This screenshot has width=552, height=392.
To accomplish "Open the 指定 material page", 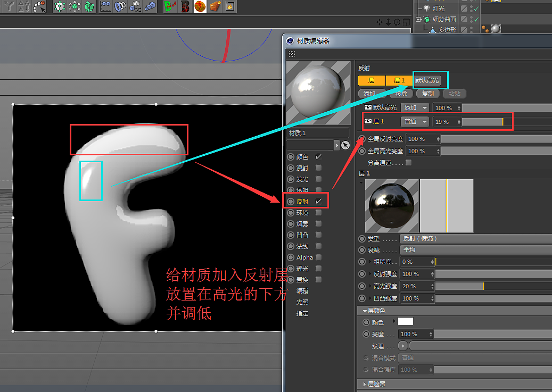I will [302, 313].
